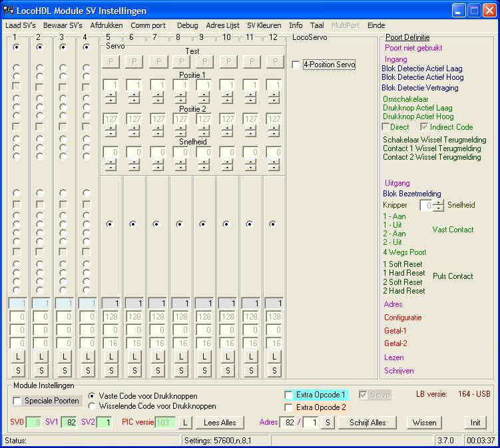Click the Positie 2 spinner for port 7
The image size is (500, 448).
tap(158, 131)
